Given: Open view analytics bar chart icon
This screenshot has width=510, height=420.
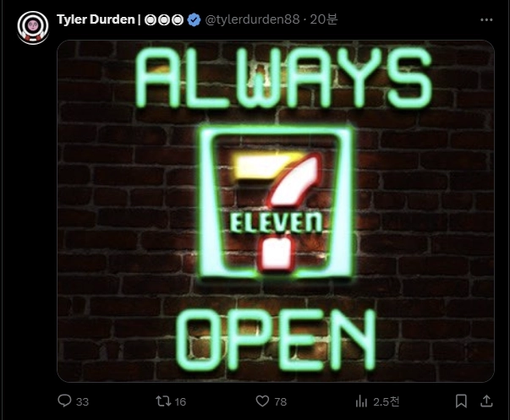Looking at the screenshot, I should (361, 401).
